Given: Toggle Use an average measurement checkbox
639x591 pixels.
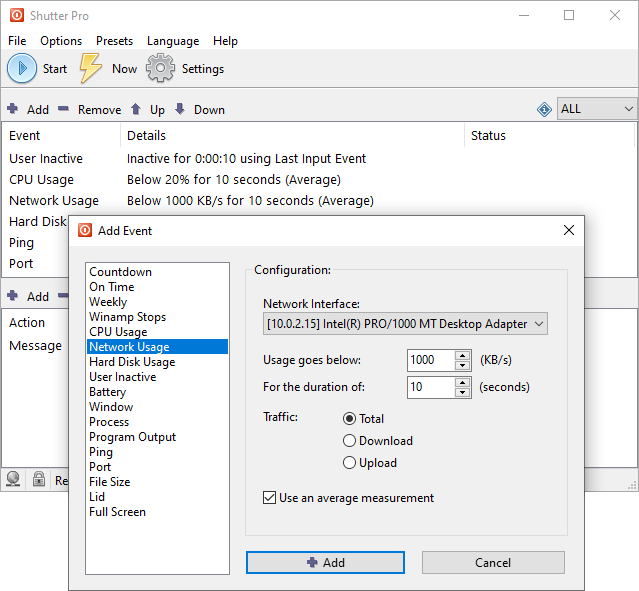Looking at the screenshot, I should [x=269, y=498].
